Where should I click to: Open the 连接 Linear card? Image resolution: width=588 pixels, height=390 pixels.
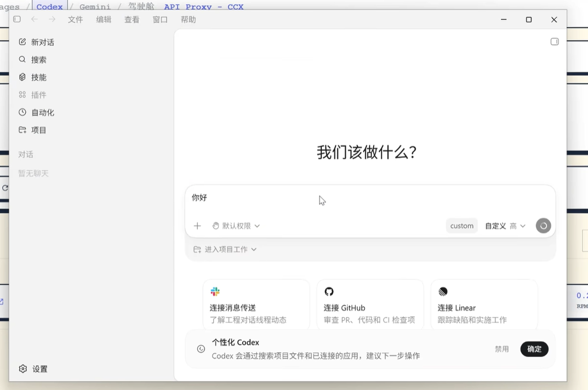[484, 305]
